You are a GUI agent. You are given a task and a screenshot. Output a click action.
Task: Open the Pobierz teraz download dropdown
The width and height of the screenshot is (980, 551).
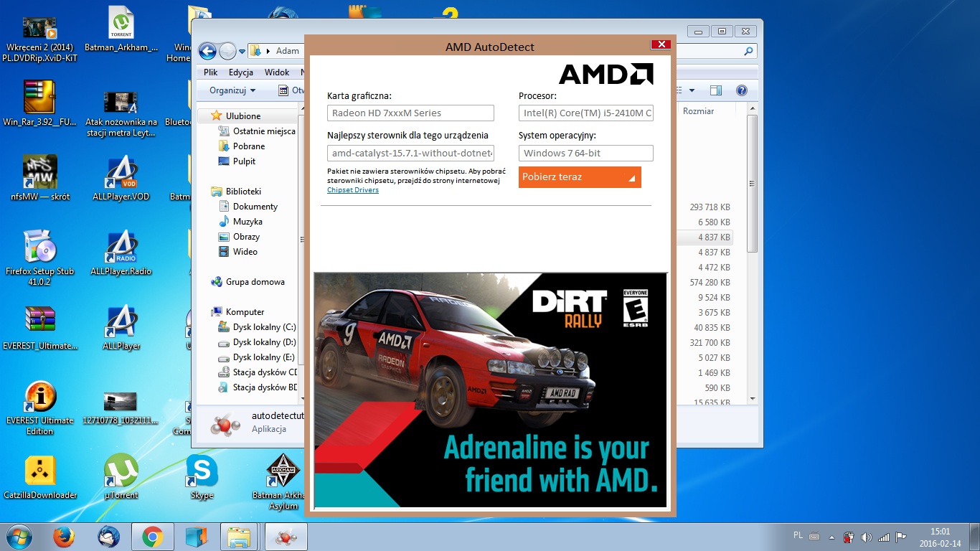(580, 177)
